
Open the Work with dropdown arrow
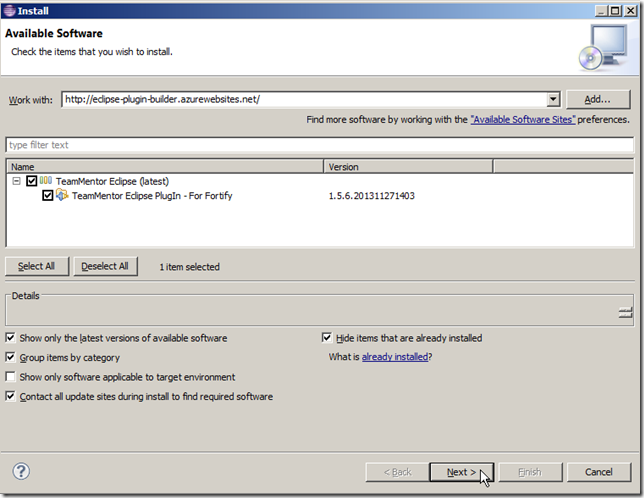point(553,99)
